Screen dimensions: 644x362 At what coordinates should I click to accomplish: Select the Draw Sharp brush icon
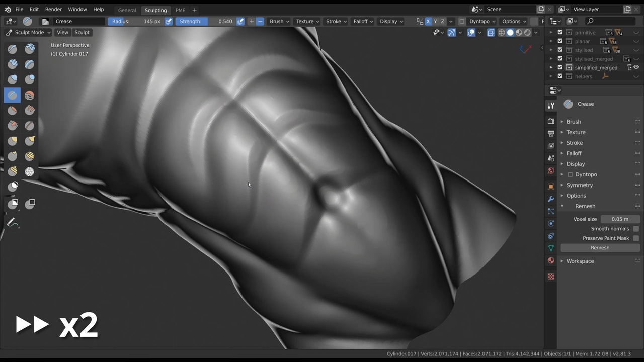(x=29, y=49)
